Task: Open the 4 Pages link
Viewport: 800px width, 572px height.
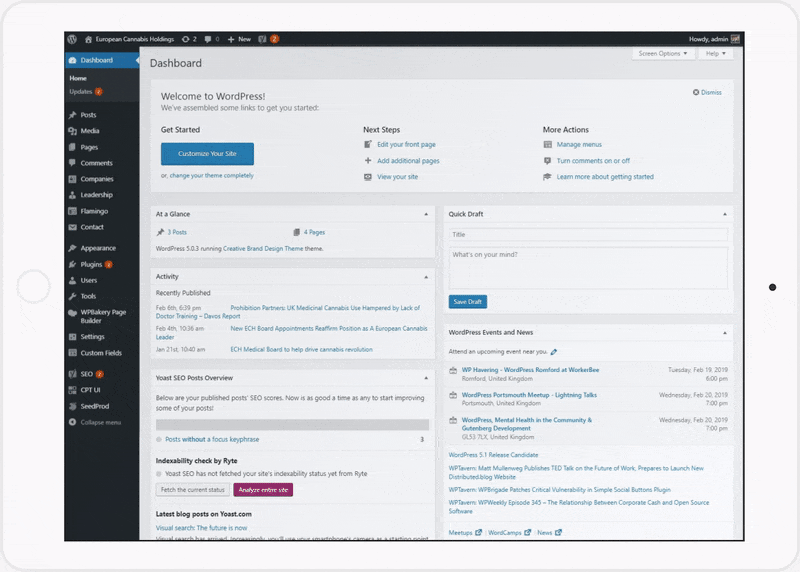Action: point(314,232)
